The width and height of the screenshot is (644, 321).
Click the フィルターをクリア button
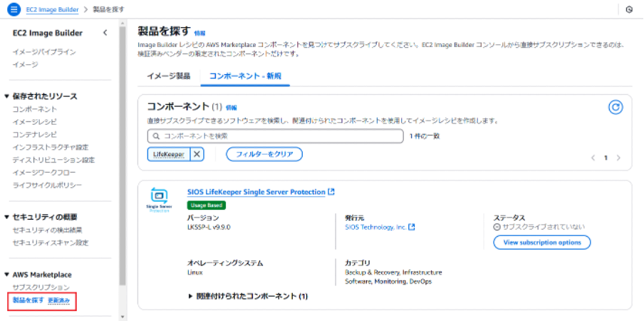[264, 154]
